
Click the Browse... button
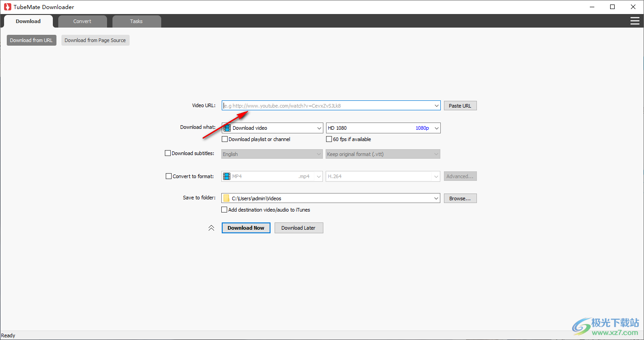tap(460, 198)
